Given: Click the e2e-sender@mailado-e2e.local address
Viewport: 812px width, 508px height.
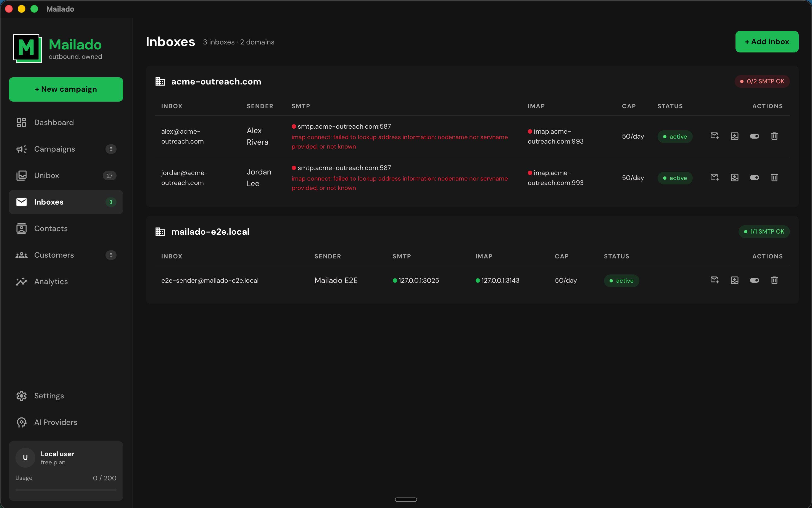Looking at the screenshot, I should (x=210, y=280).
